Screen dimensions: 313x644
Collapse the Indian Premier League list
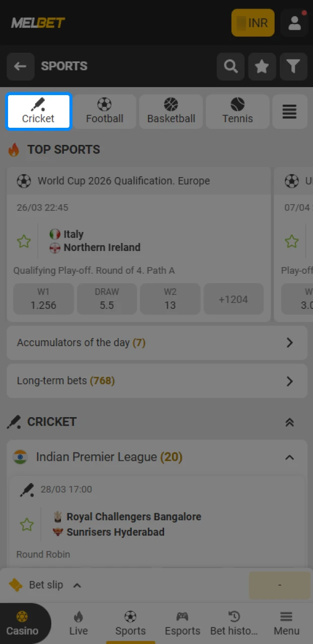[289, 457]
